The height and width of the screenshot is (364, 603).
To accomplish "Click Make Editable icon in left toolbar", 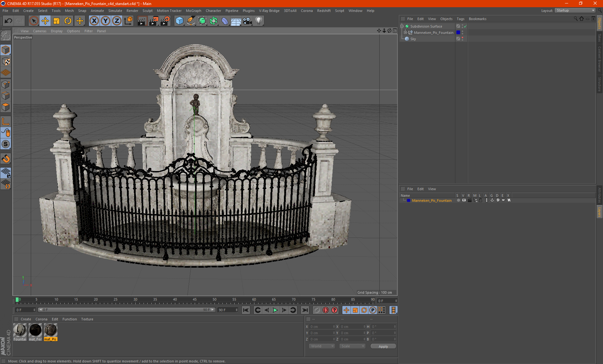I will tap(6, 36).
